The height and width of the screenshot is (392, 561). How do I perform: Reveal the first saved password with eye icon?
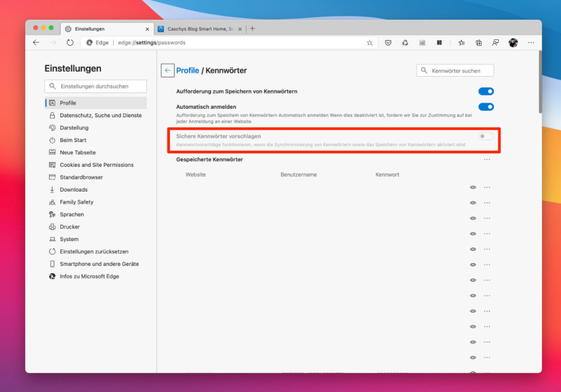[473, 187]
